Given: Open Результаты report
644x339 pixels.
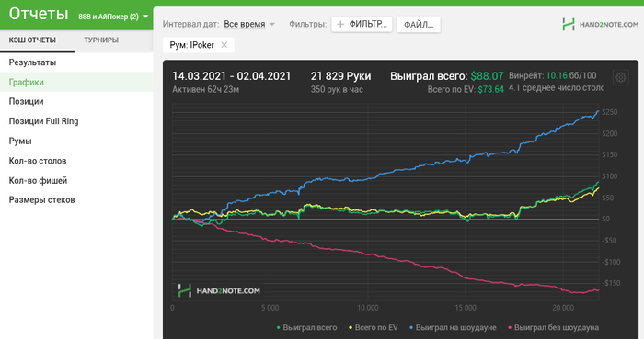Looking at the screenshot, I should click(76, 62).
